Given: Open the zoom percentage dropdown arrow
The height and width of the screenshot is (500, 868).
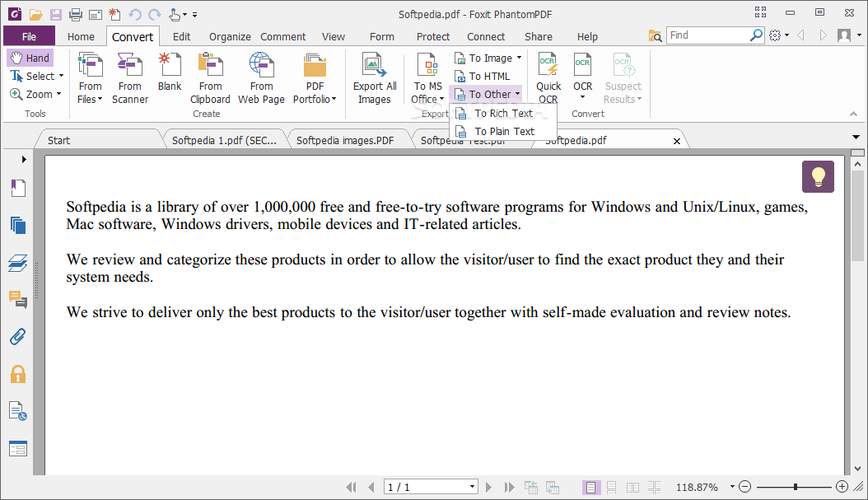Looking at the screenshot, I should click(x=732, y=488).
